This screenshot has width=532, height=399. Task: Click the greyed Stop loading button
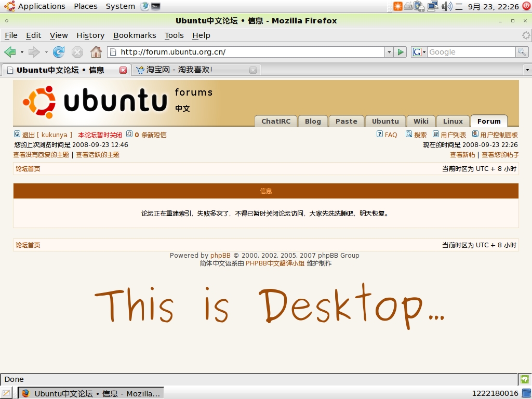[x=77, y=52]
